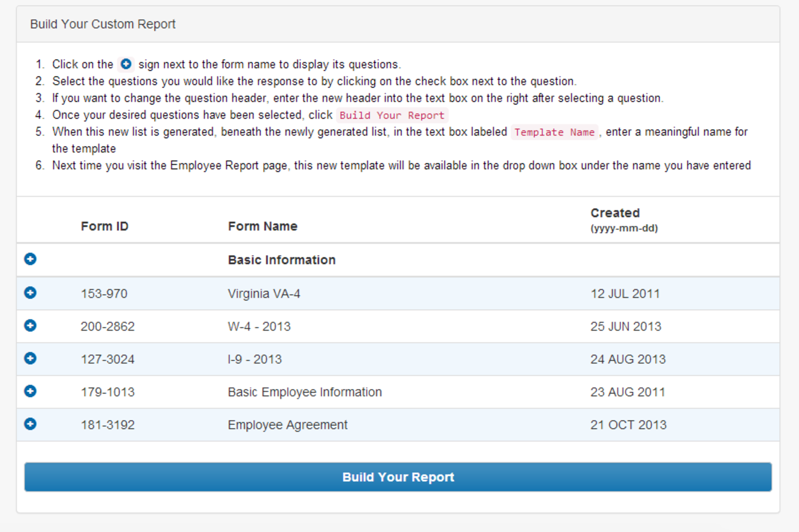Image resolution: width=799 pixels, height=532 pixels.
Task: Click form ID 127-3024
Action: click(108, 359)
